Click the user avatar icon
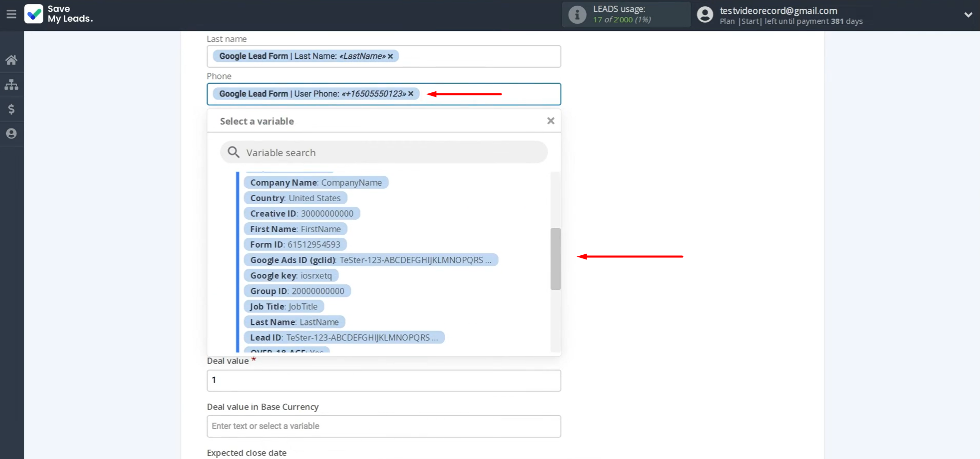The height and width of the screenshot is (459, 980). coord(705,14)
